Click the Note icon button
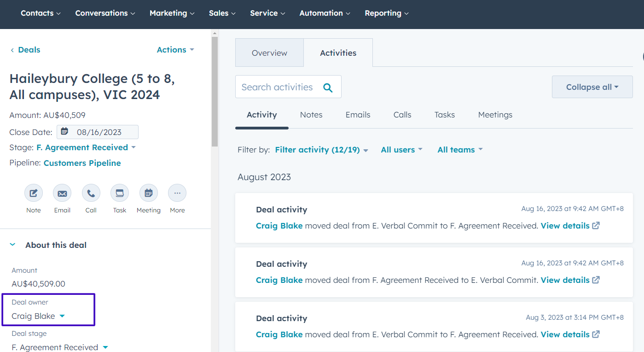 pos(33,194)
